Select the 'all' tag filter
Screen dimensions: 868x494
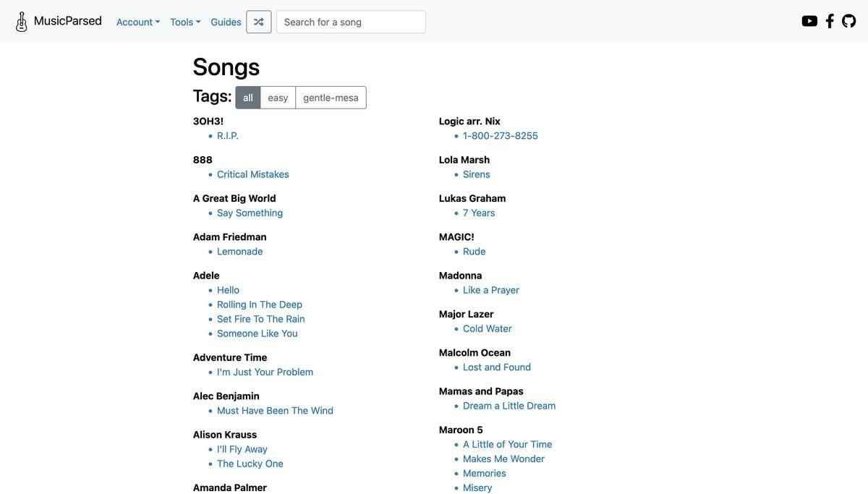point(248,98)
